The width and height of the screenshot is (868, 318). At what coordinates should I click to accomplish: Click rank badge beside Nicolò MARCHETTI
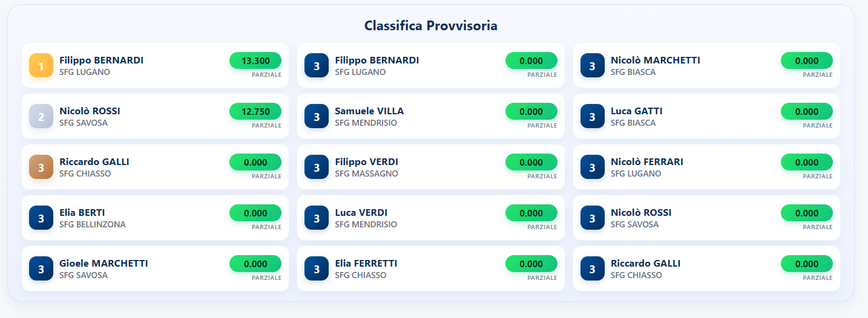coord(592,65)
